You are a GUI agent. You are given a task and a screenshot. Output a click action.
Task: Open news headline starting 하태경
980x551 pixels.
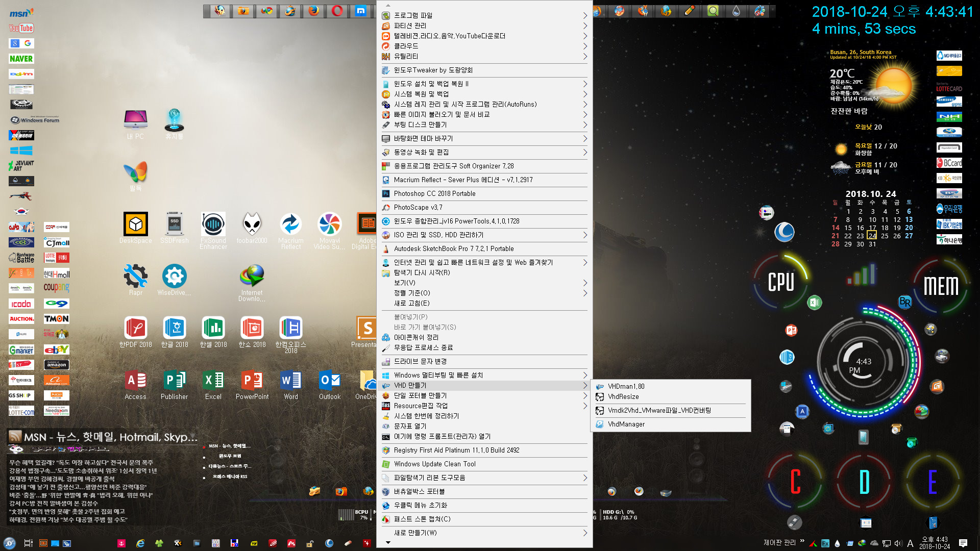68,519
